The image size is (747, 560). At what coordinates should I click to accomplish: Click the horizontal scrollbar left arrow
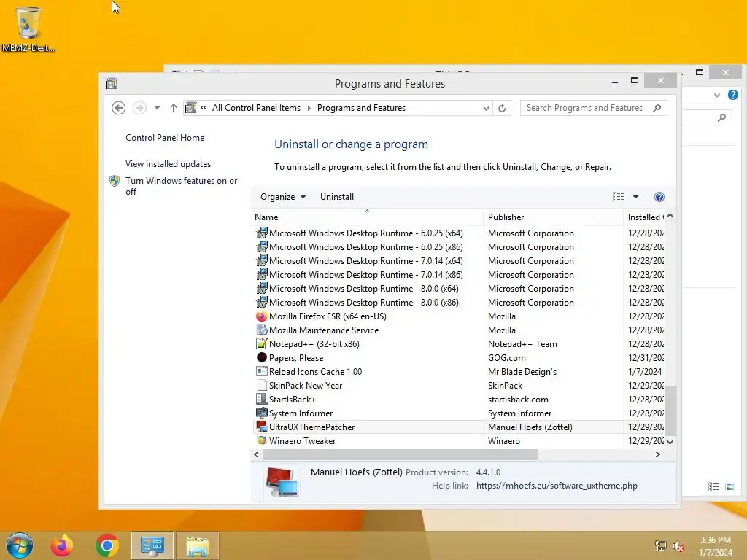click(x=256, y=455)
